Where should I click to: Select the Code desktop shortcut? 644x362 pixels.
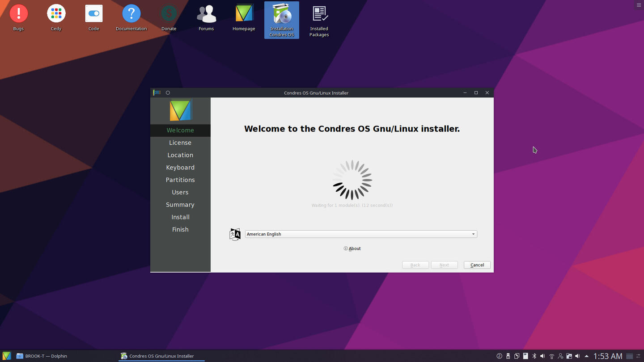(93, 18)
